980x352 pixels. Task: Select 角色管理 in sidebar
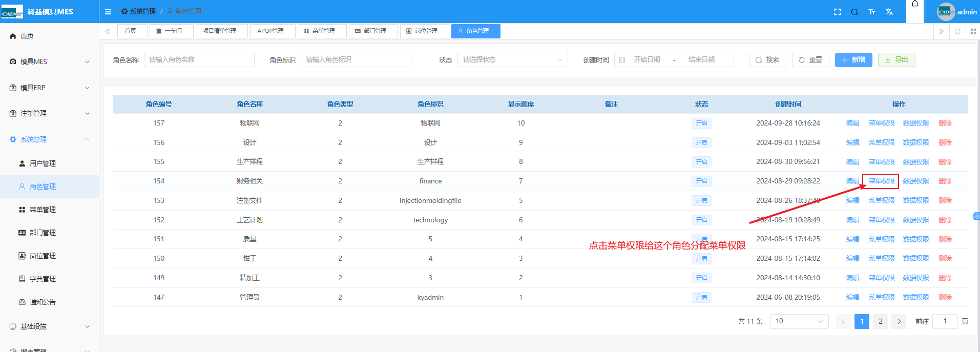click(50, 187)
